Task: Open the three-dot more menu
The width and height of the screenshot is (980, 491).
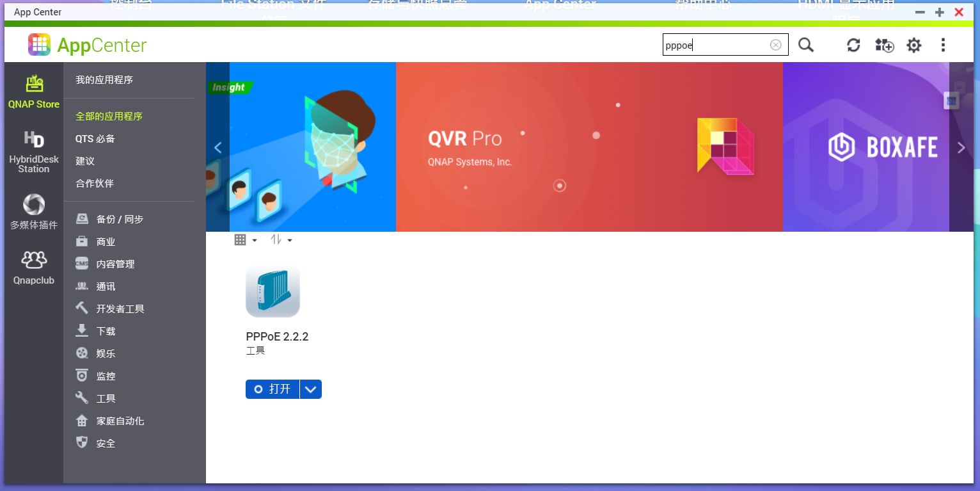Action: [x=943, y=45]
